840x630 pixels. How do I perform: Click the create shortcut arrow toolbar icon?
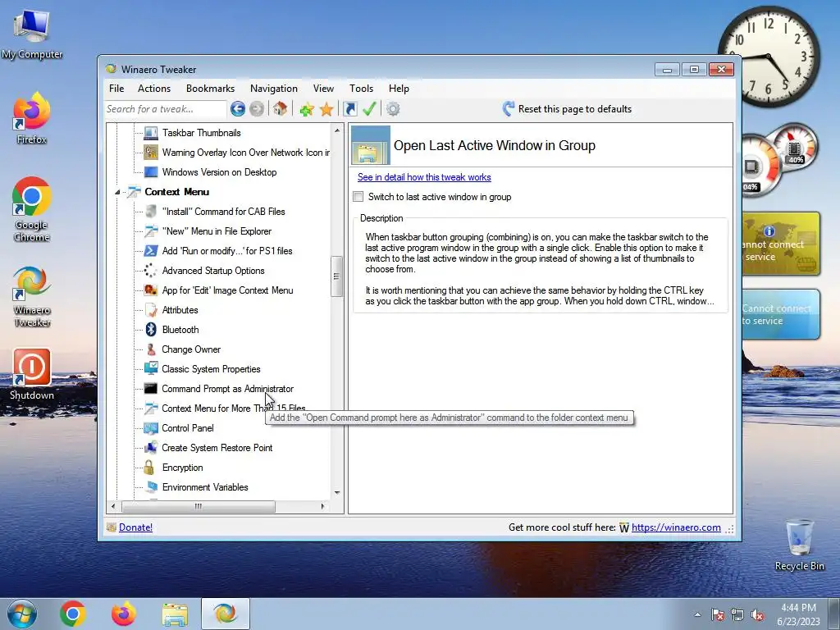click(x=349, y=109)
